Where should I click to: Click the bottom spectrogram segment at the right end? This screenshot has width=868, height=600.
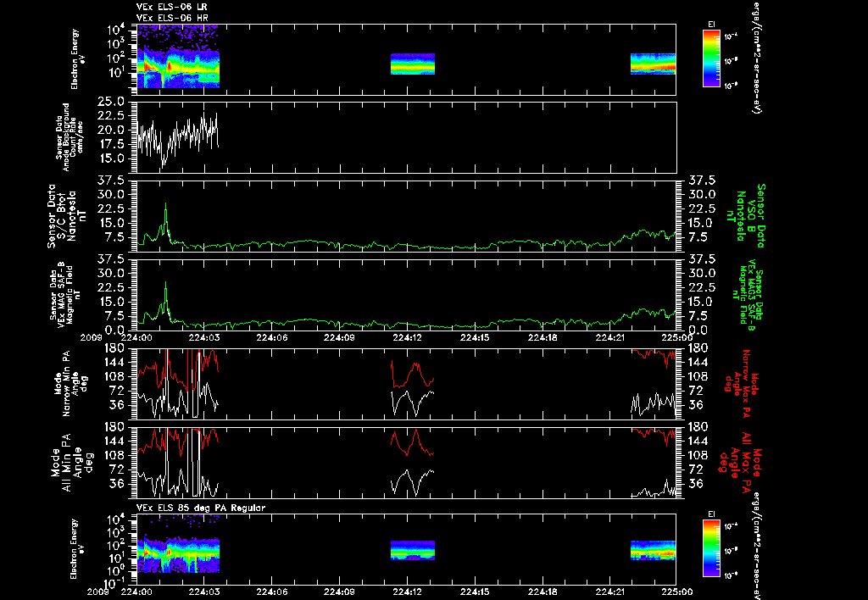pos(654,550)
